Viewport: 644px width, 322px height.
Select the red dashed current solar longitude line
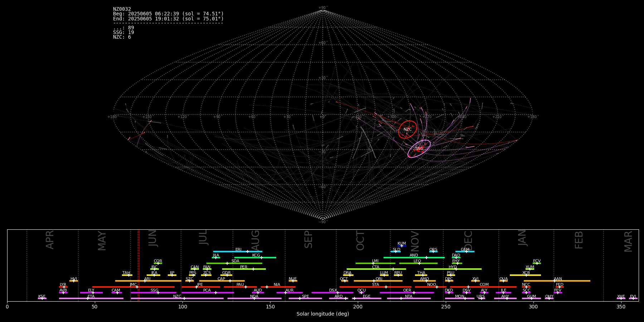click(x=138, y=265)
